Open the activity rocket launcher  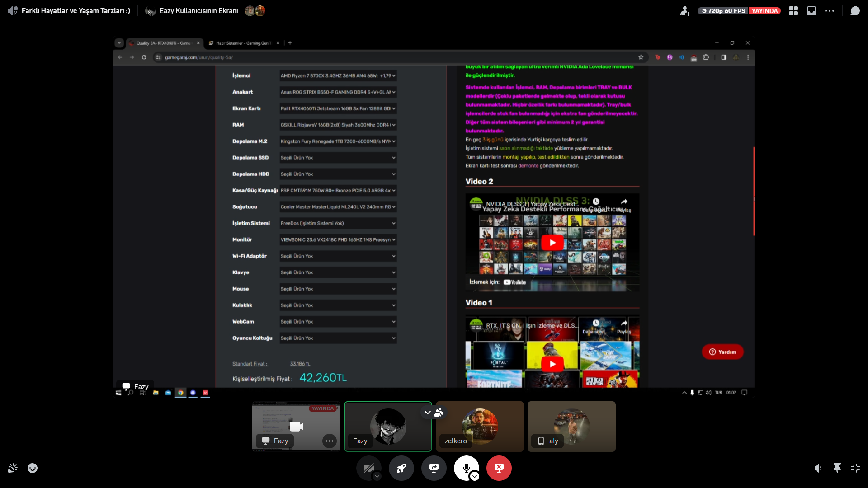[401, 468]
